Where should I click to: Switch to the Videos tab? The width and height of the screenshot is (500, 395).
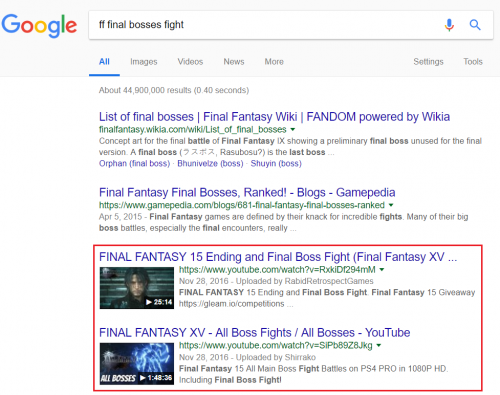point(190,62)
